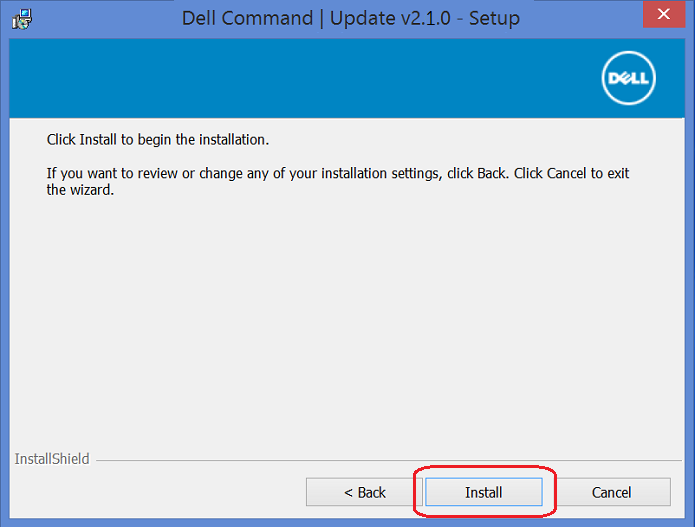Go back using the "< Back" button
The image size is (695, 527).
(x=364, y=492)
